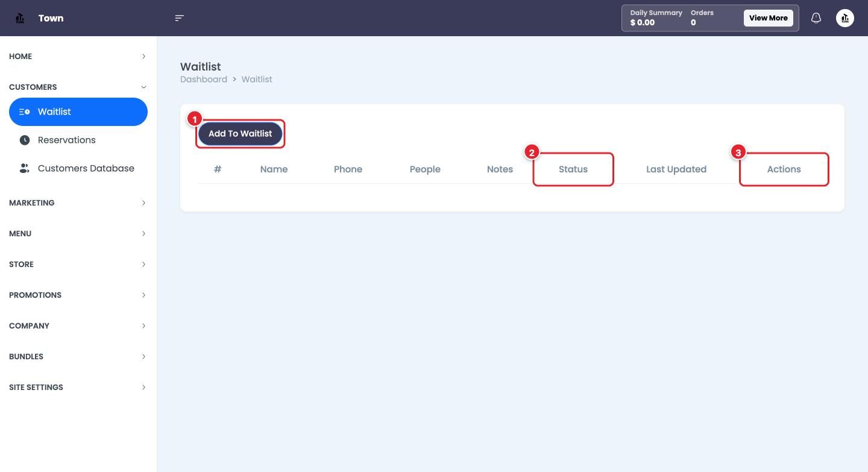Screen dimensions: 868x472
Task: Click the People column header
Action: point(425,169)
